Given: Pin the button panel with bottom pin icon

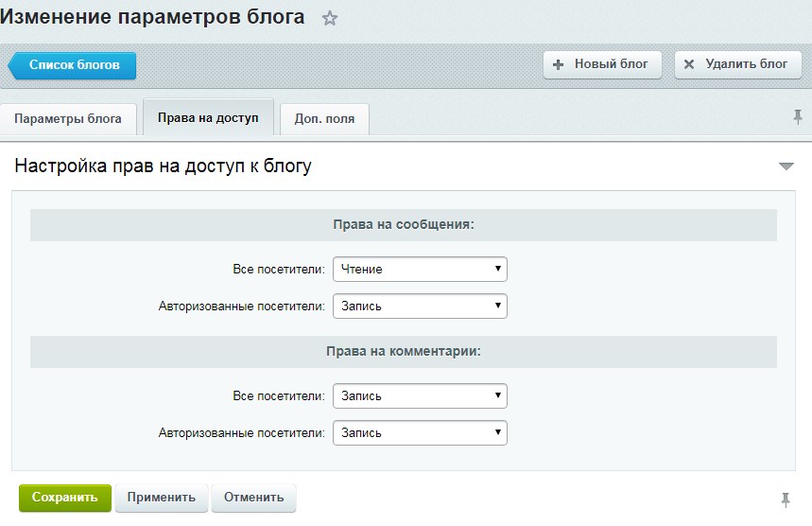Looking at the screenshot, I should [x=786, y=500].
